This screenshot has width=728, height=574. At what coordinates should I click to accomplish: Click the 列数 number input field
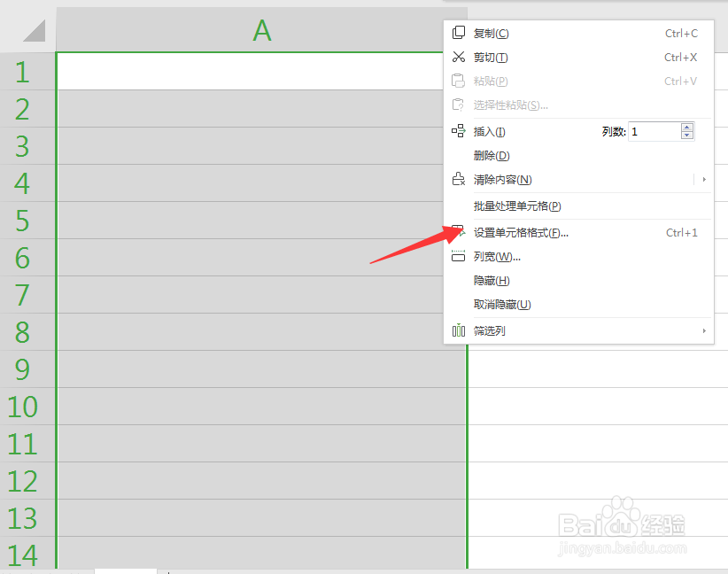pyautogui.click(x=654, y=131)
